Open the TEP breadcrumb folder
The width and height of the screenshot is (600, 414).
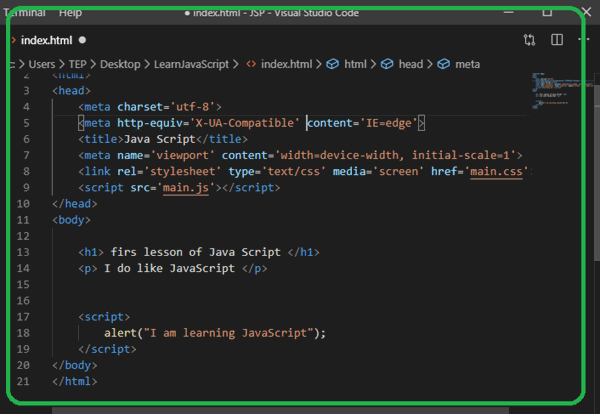pyautogui.click(x=78, y=64)
